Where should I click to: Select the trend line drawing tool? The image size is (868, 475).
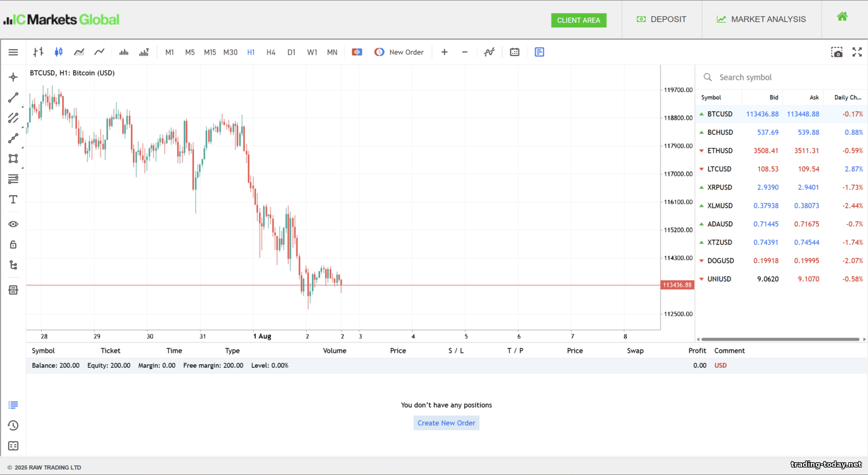[x=13, y=98]
